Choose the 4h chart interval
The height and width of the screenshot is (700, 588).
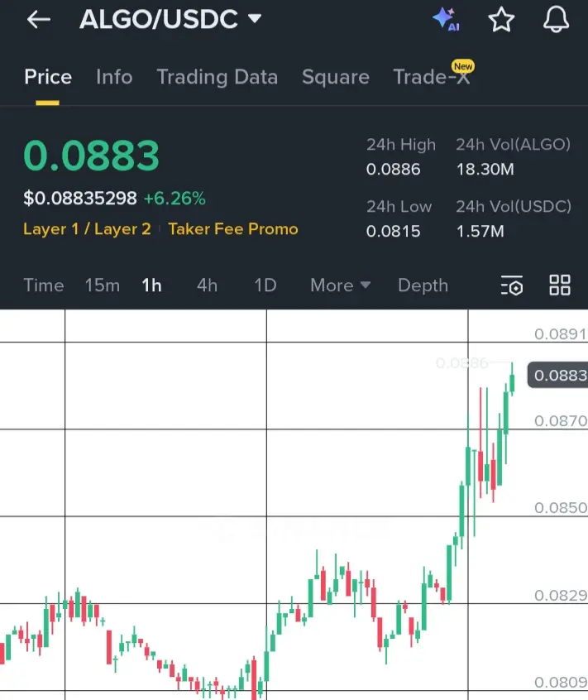pyautogui.click(x=207, y=285)
